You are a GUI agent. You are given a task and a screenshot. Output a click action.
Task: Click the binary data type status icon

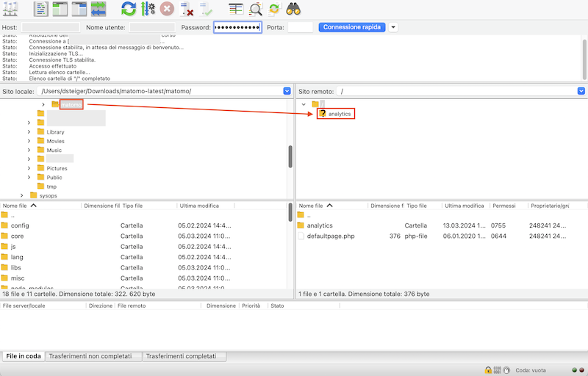[x=498, y=370]
